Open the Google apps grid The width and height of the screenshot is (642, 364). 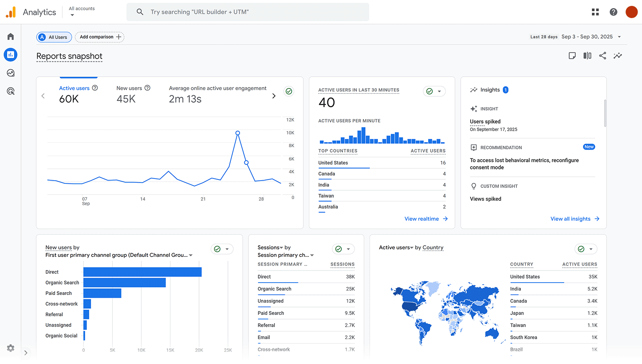[595, 12]
